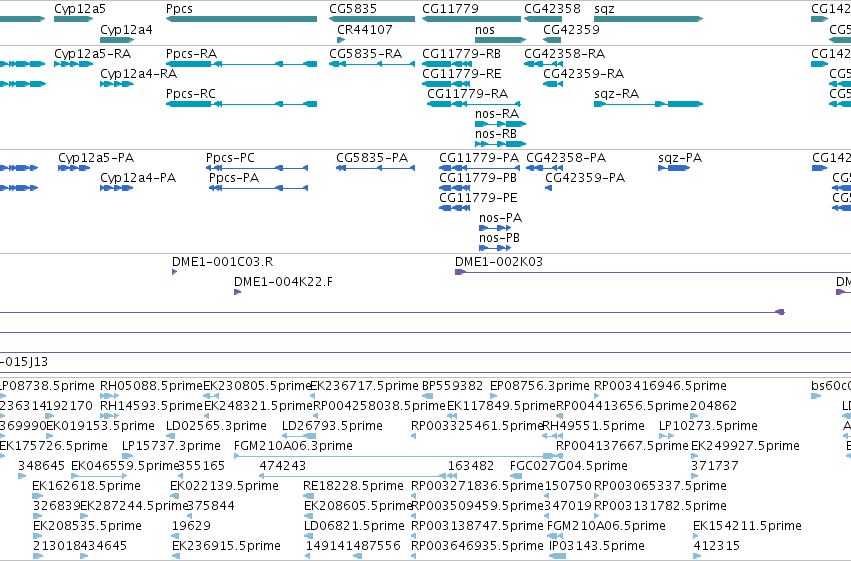This screenshot has width=851, height=561.
Task: Select the FGC027G04.5prime EST label
Action: coord(569,466)
